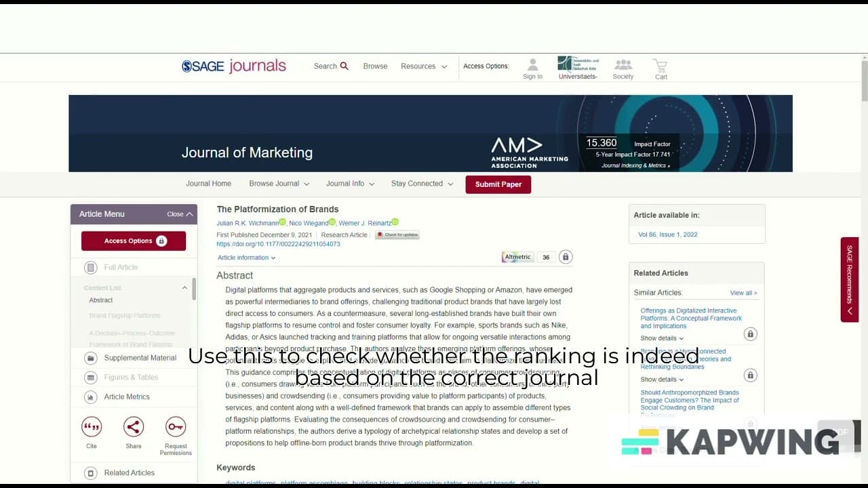Click the Article Metrics chart icon

point(90,397)
